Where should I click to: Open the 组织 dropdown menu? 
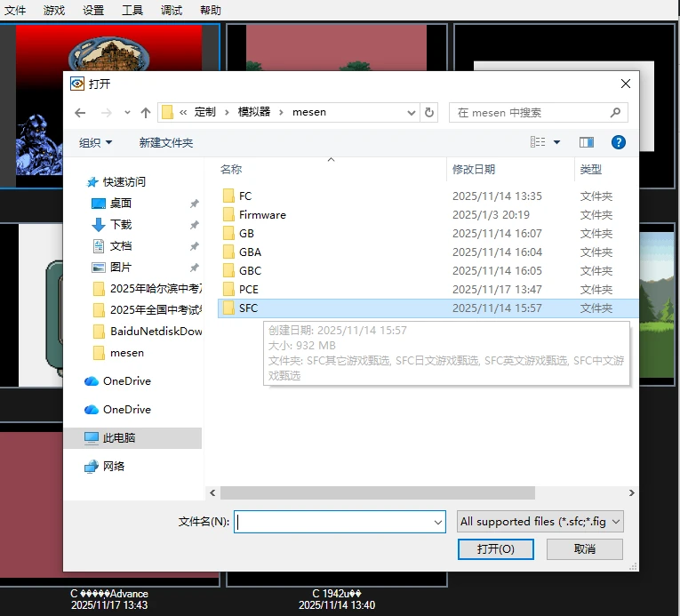[95, 142]
